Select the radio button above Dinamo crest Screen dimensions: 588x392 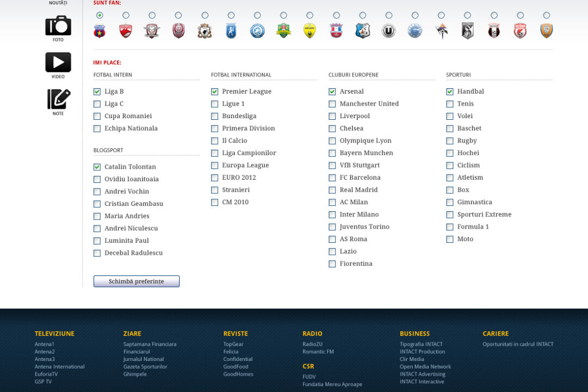pyautogui.click(x=126, y=15)
